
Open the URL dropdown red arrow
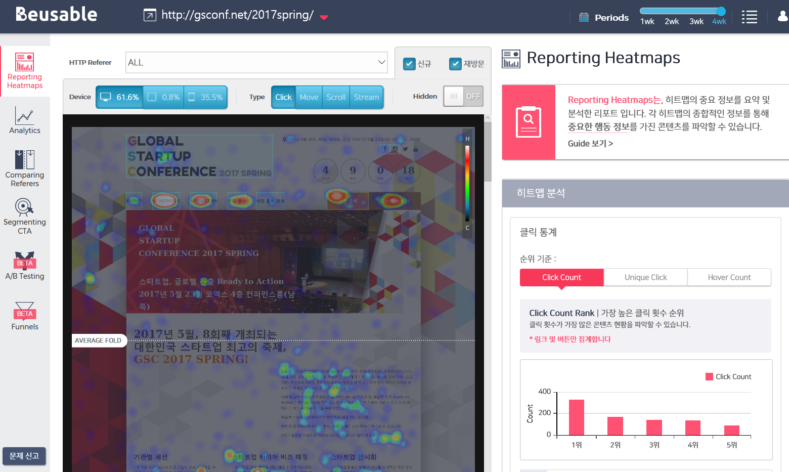click(x=323, y=17)
